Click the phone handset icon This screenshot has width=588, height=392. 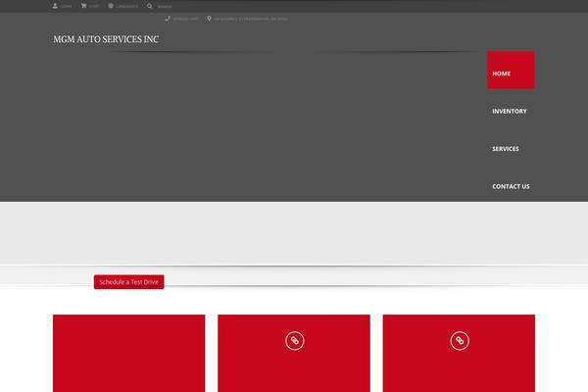tap(168, 19)
